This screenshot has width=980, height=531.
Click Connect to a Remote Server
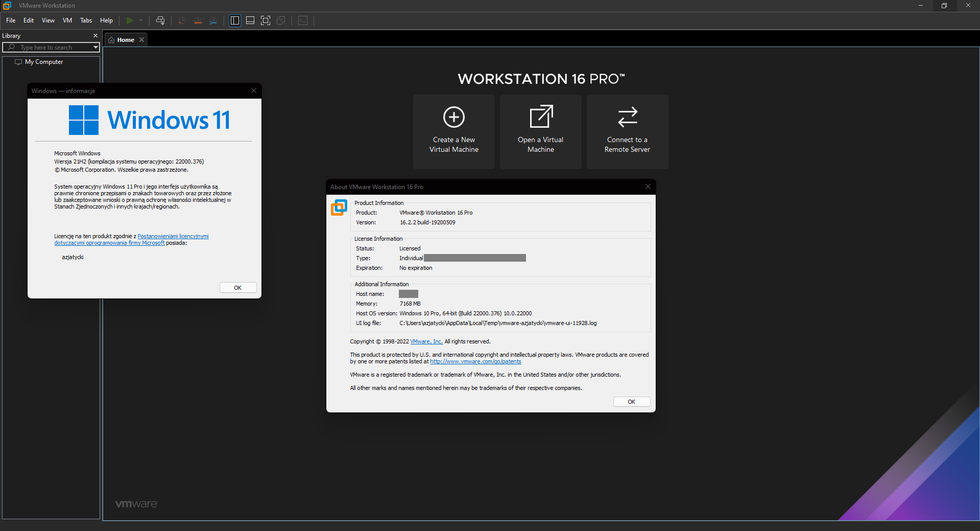coord(628,132)
